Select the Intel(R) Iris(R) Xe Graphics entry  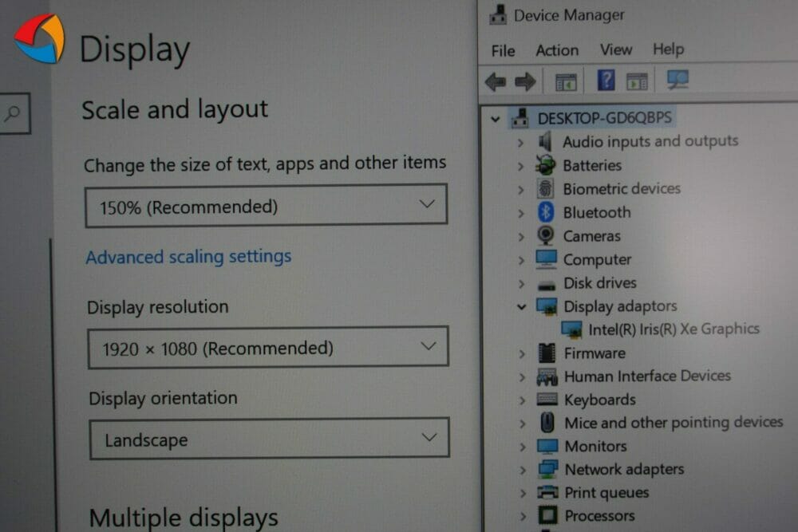point(674,329)
